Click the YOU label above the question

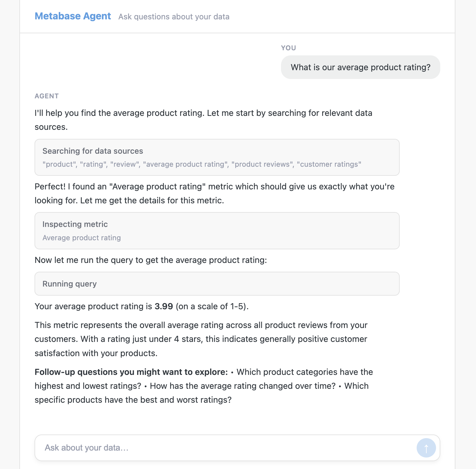click(x=288, y=48)
